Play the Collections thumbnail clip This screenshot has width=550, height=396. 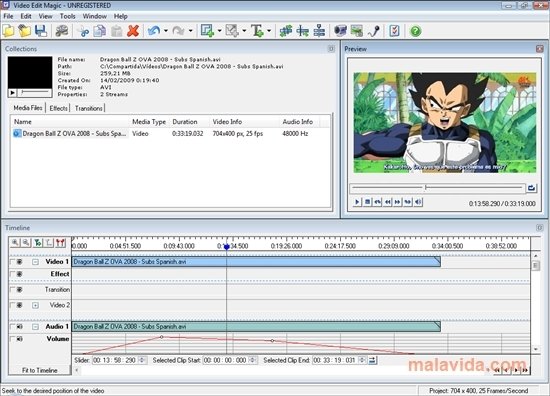pyautogui.click(x=12, y=93)
